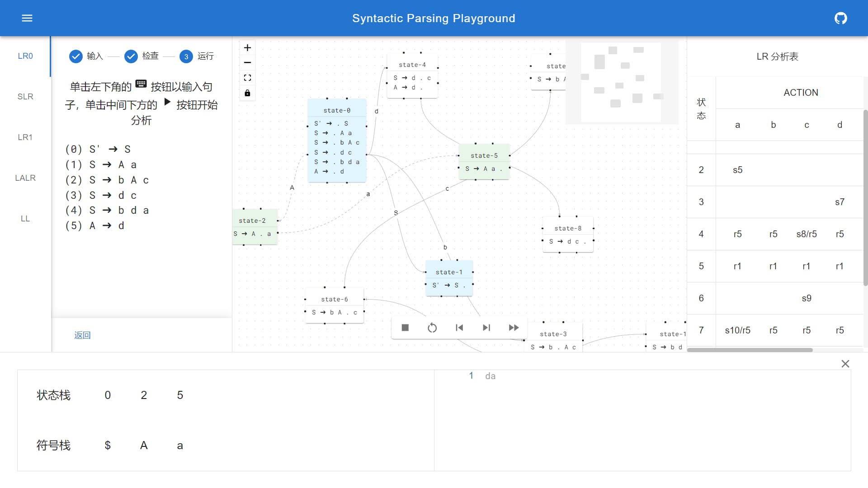Go to the 检查 step
The image size is (868, 488).
point(142,56)
